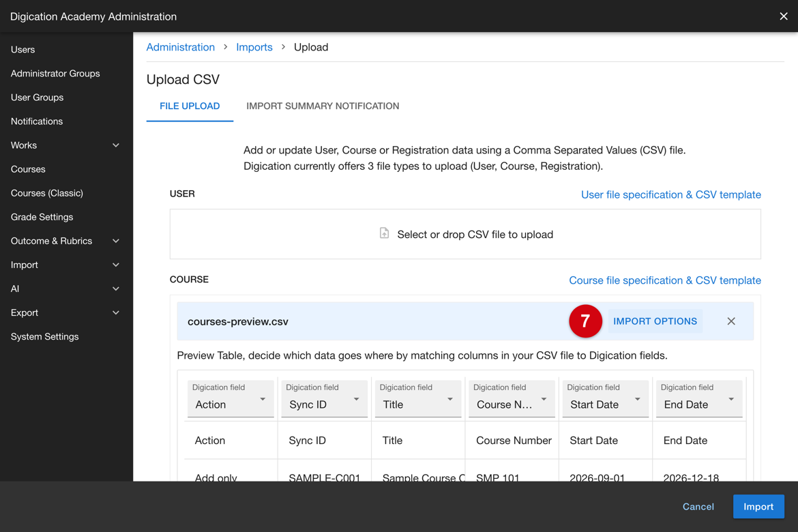Open the Start Date field dropdown
Image resolution: width=798 pixels, height=532 pixels.
605,398
